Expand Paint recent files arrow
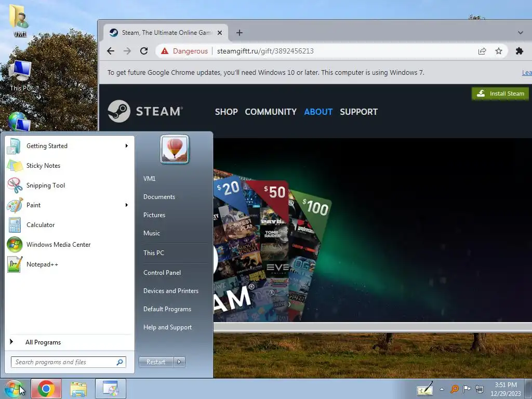The width and height of the screenshot is (532, 399). 127,205
